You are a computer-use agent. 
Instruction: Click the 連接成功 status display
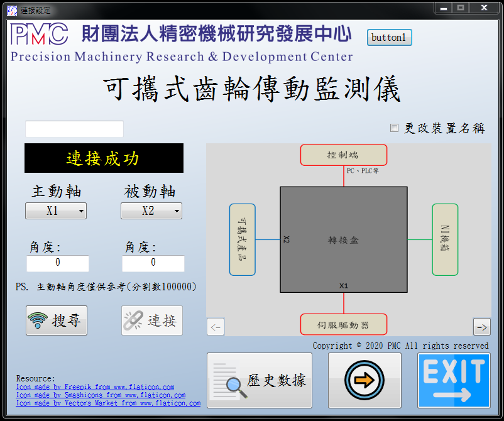click(x=104, y=158)
